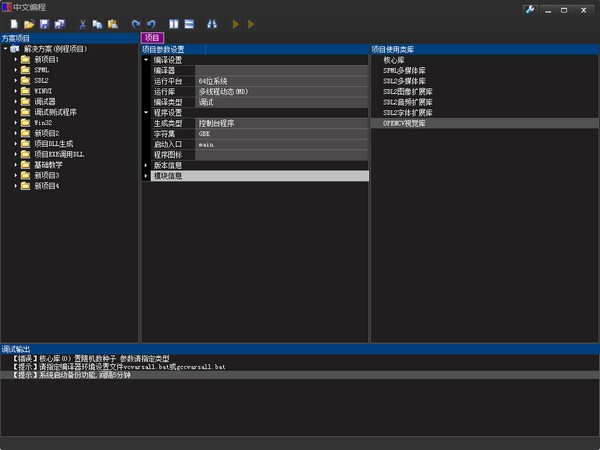
Task: Click the Paste clipboard icon
Action: tap(112, 23)
